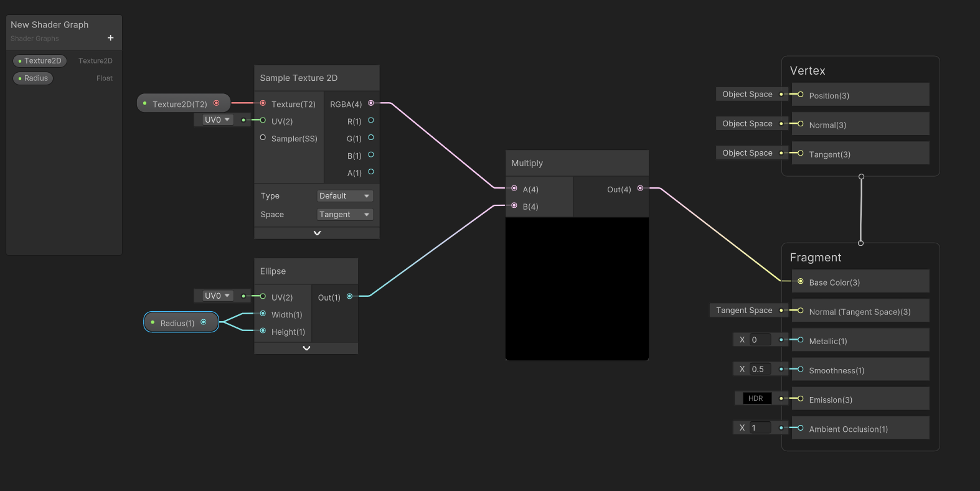
Task: Click the Tangent(3) port in Vertex block
Action: [801, 153]
